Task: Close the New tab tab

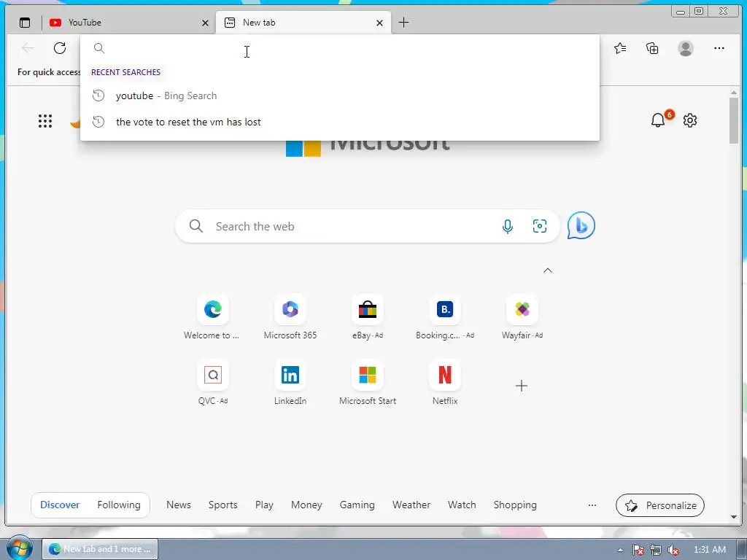Action: (379, 23)
